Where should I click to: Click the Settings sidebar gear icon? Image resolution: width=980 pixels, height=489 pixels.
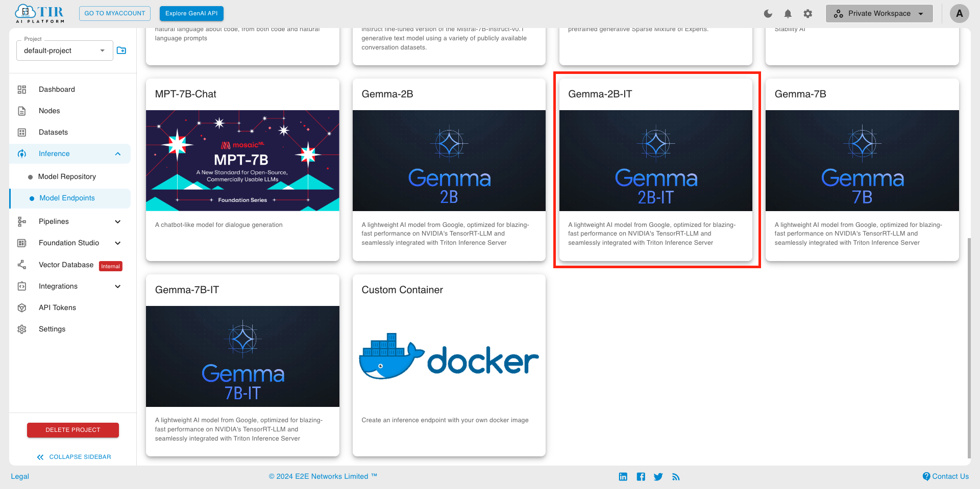(x=22, y=329)
